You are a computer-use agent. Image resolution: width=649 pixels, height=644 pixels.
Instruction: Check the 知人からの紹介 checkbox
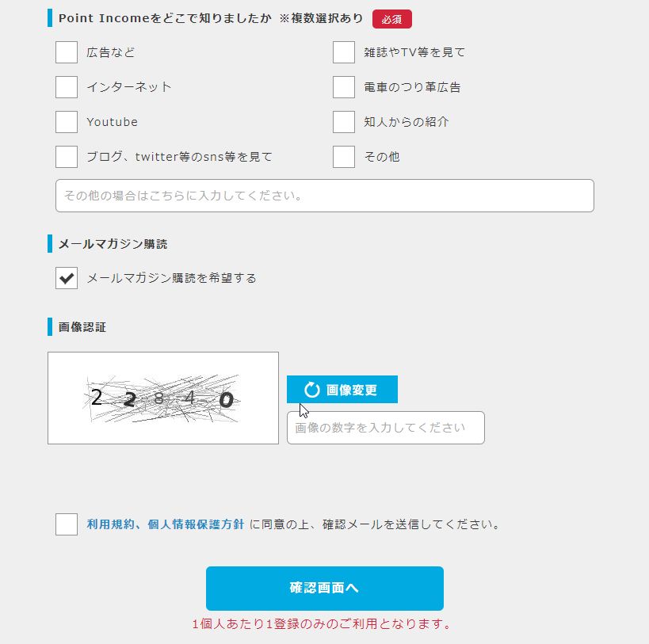click(x=344, y=122)
